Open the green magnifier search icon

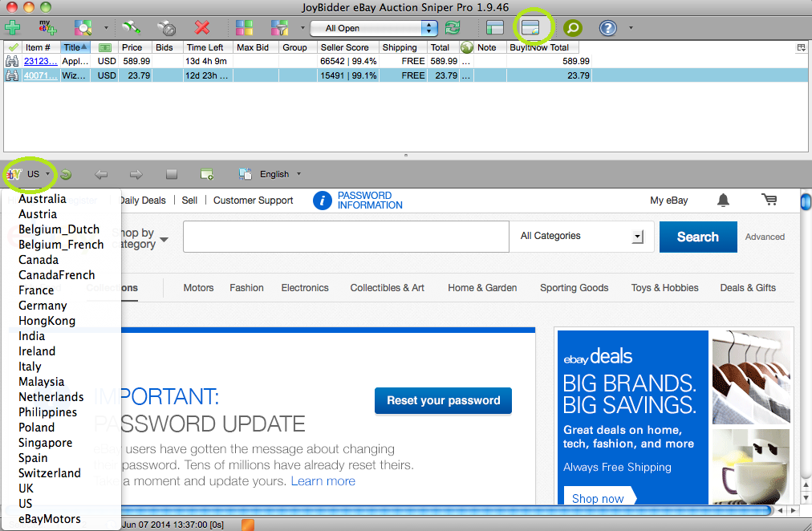[x=573, y=27]
